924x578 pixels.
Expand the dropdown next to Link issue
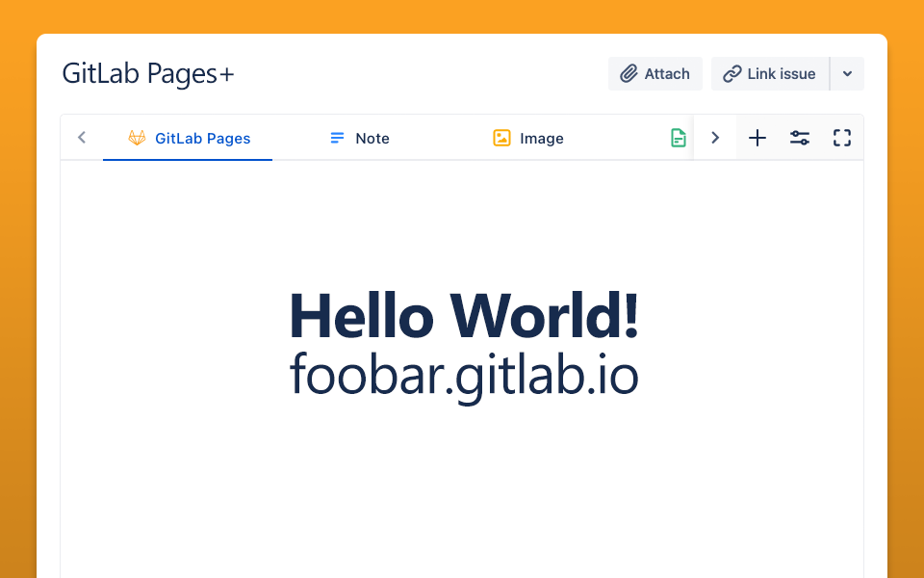(847, 74)
